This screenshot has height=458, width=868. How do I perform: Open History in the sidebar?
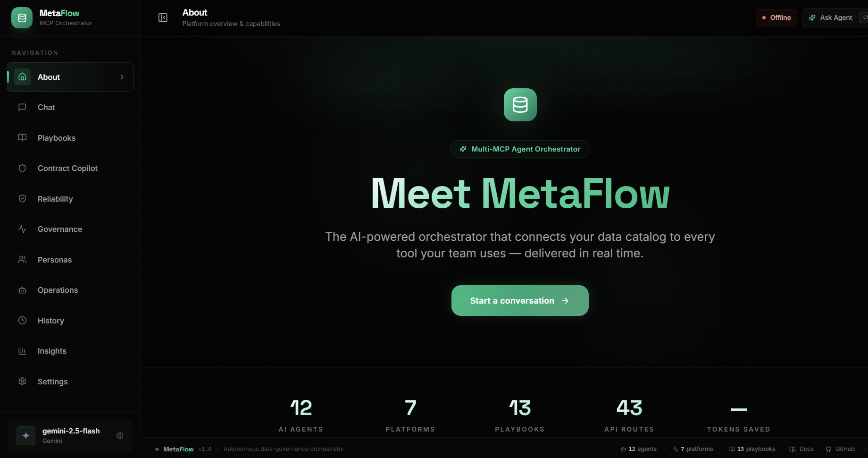[x=70, y=321]
